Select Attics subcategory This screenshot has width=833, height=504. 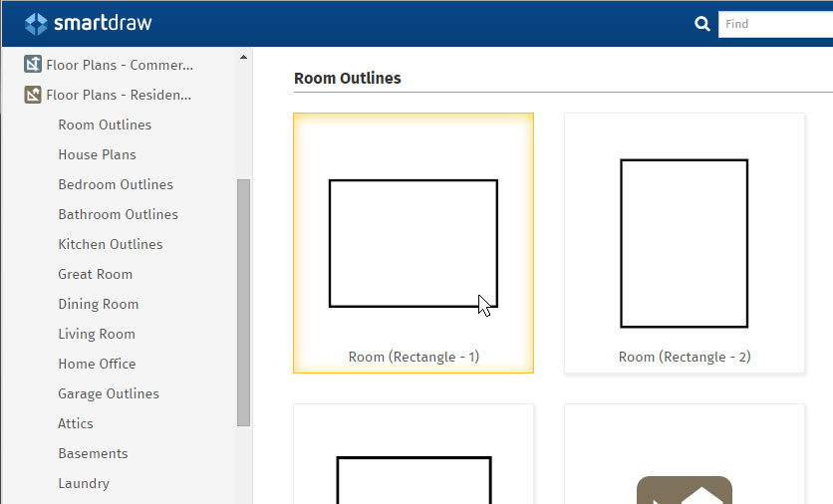click(76, 423)
